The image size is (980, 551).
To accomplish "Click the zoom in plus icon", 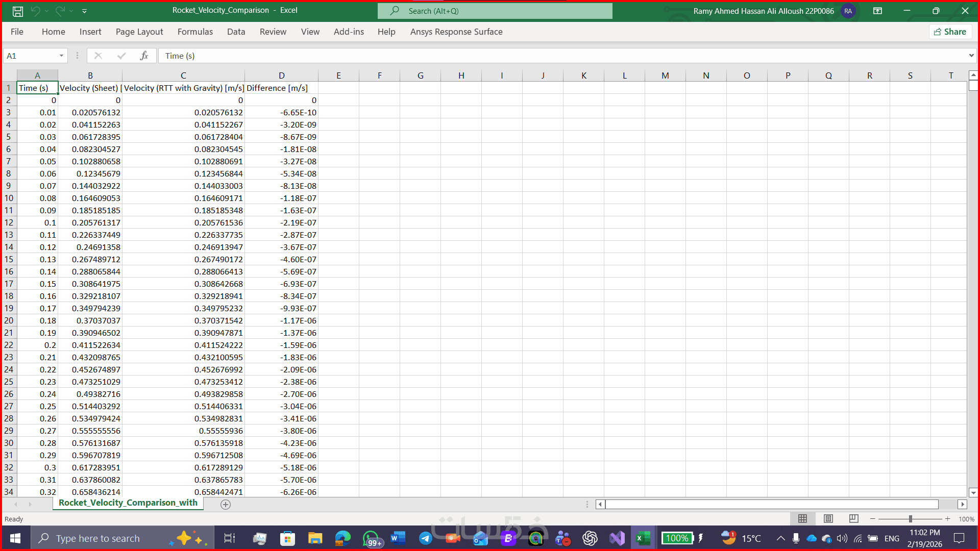I will (x=947, y=518).
